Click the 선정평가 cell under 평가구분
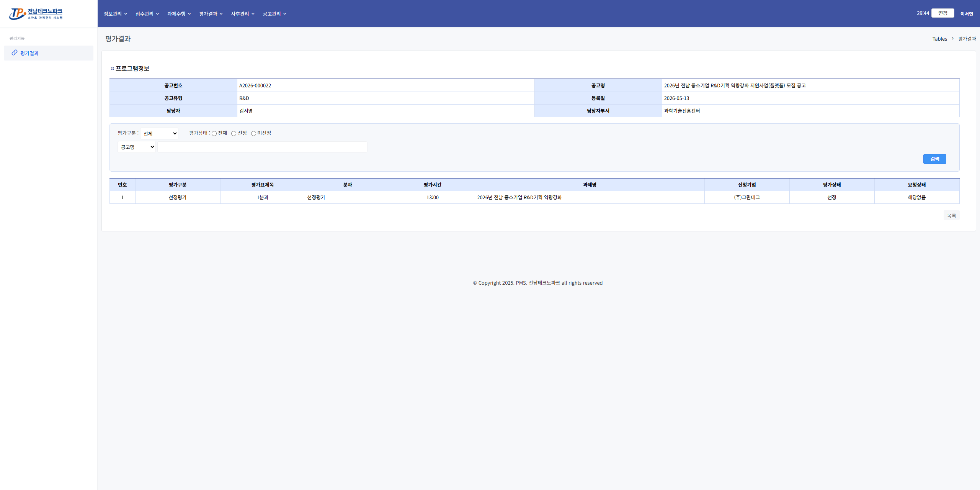The width and height of the screenshot is (980, 490). [x=178, y=197]
